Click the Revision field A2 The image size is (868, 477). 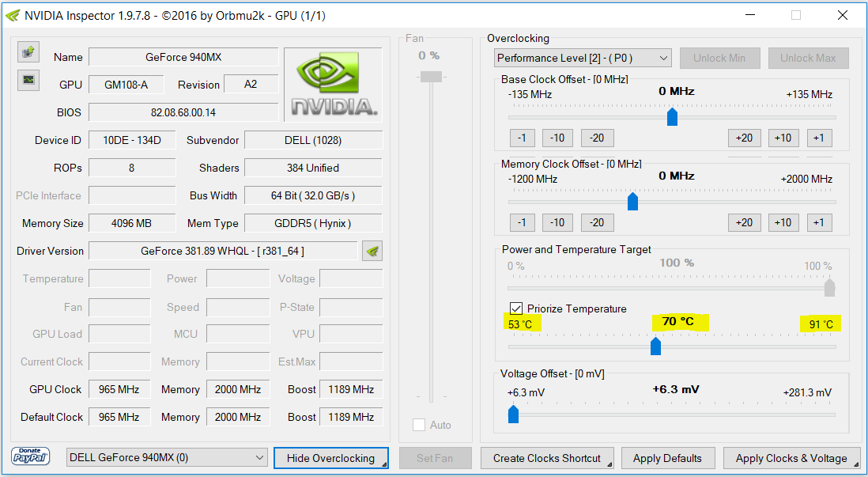click(251, 84)
